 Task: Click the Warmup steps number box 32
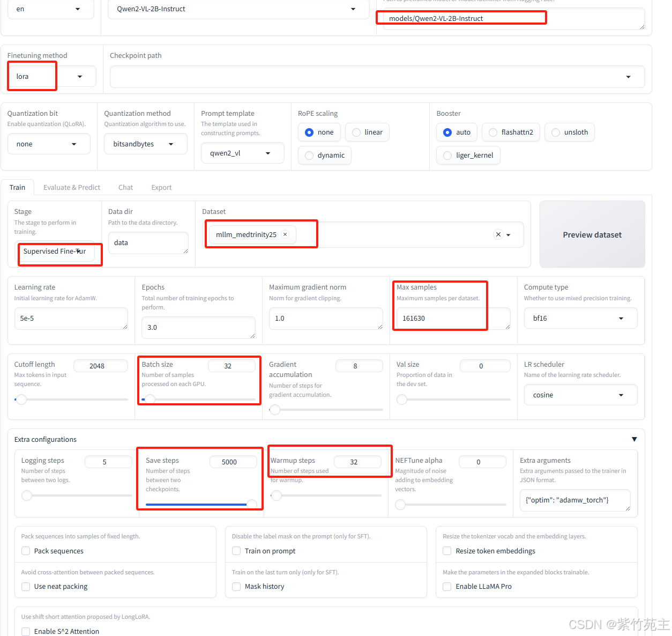coord(357,462)
